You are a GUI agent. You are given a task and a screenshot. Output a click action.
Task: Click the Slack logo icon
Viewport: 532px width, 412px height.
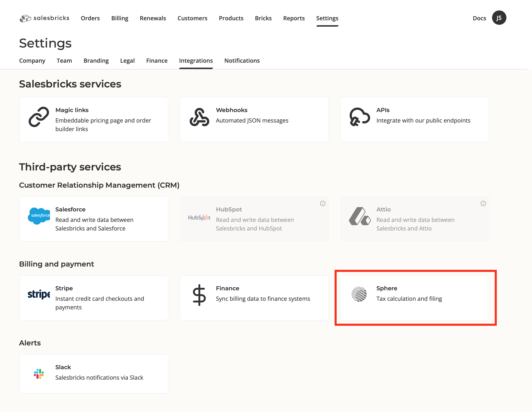[x=39, y=373]
